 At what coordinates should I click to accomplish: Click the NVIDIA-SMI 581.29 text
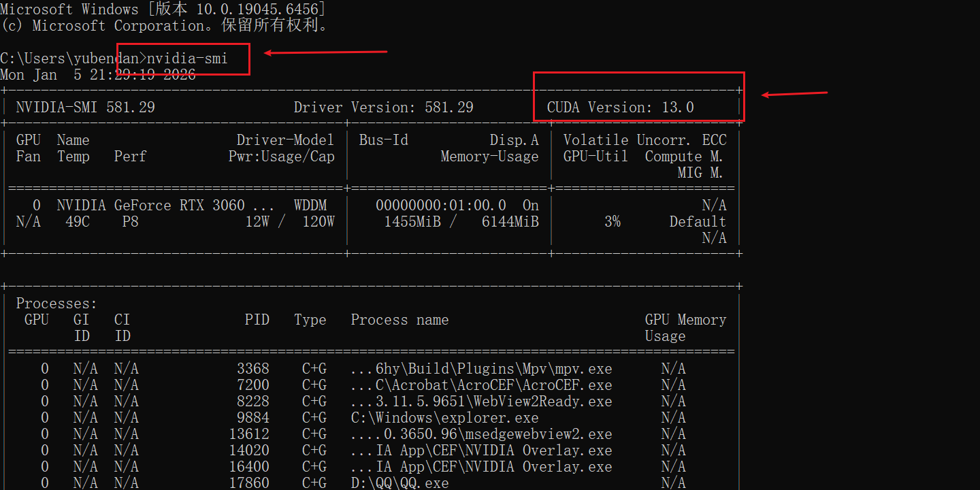(85, 108)
